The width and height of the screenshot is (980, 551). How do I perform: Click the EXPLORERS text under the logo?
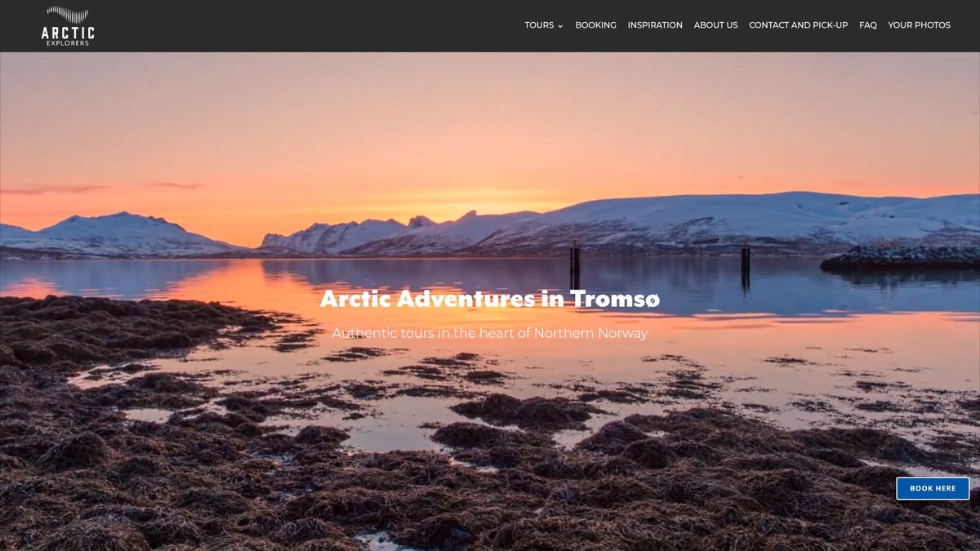click(68, 43)
